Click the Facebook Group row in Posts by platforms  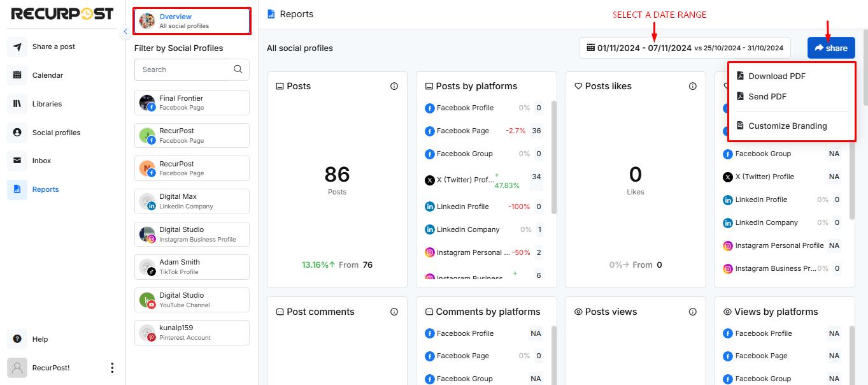point(484,154)
